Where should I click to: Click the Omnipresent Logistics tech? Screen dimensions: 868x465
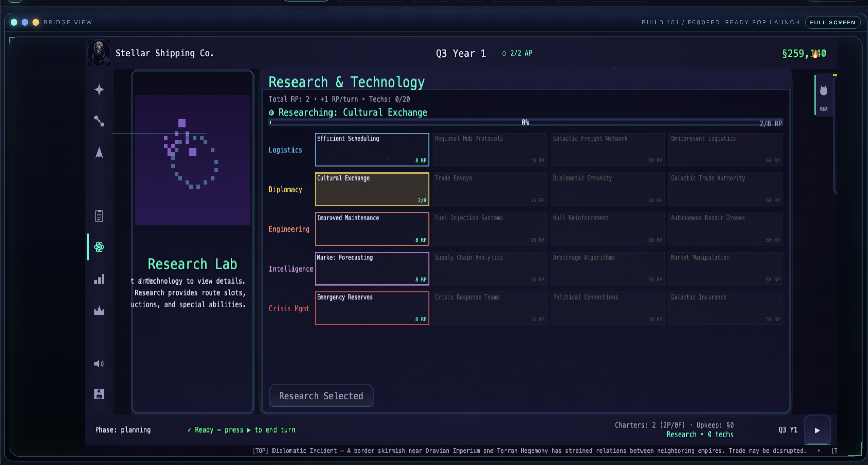tap(725, 149)
